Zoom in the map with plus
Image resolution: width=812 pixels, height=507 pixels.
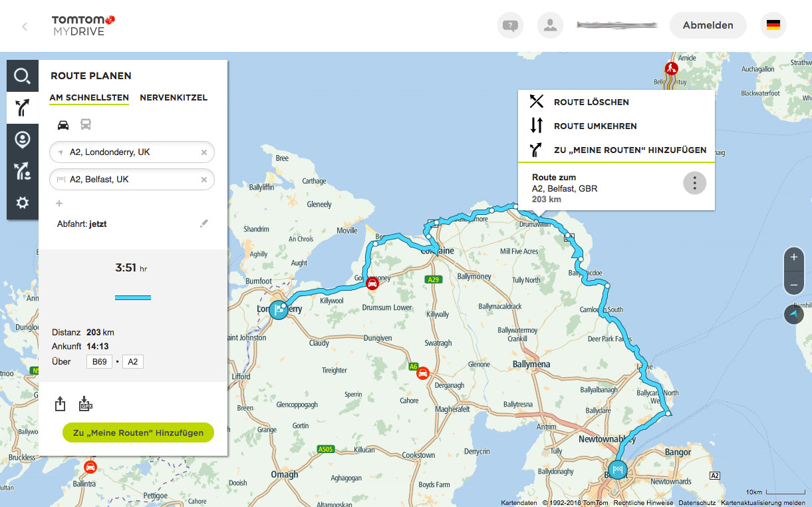tap(793, 257)
